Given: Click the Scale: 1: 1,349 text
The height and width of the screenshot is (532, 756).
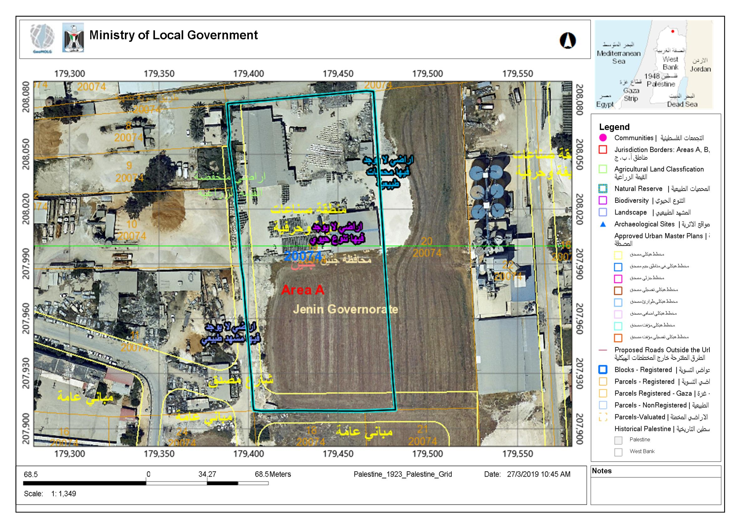Looking at the screenshot, I should click(x=50, y=494).
